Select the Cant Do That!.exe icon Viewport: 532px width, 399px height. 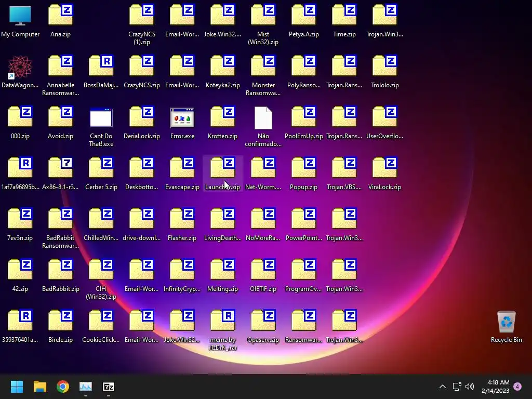[101, 117]
